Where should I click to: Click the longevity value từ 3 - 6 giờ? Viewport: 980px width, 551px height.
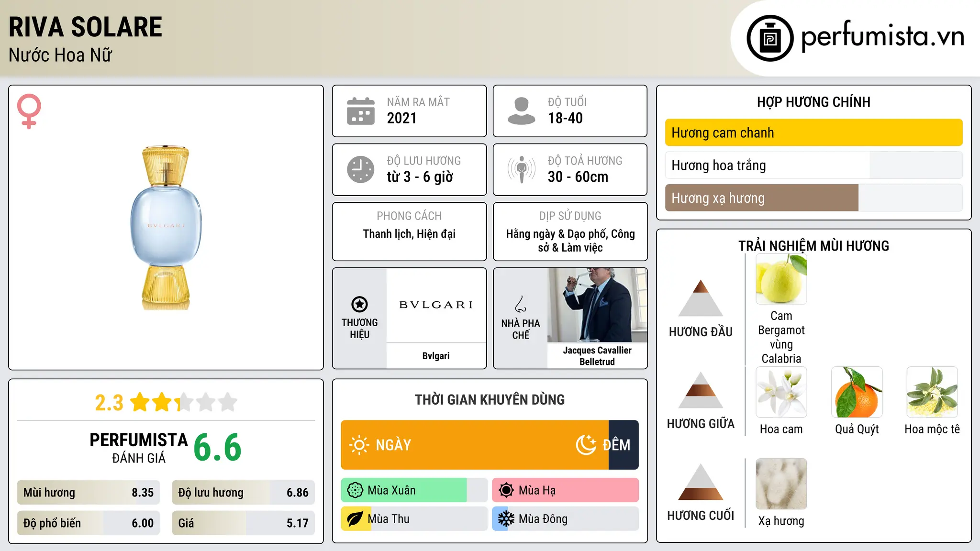tap(420, 177)
